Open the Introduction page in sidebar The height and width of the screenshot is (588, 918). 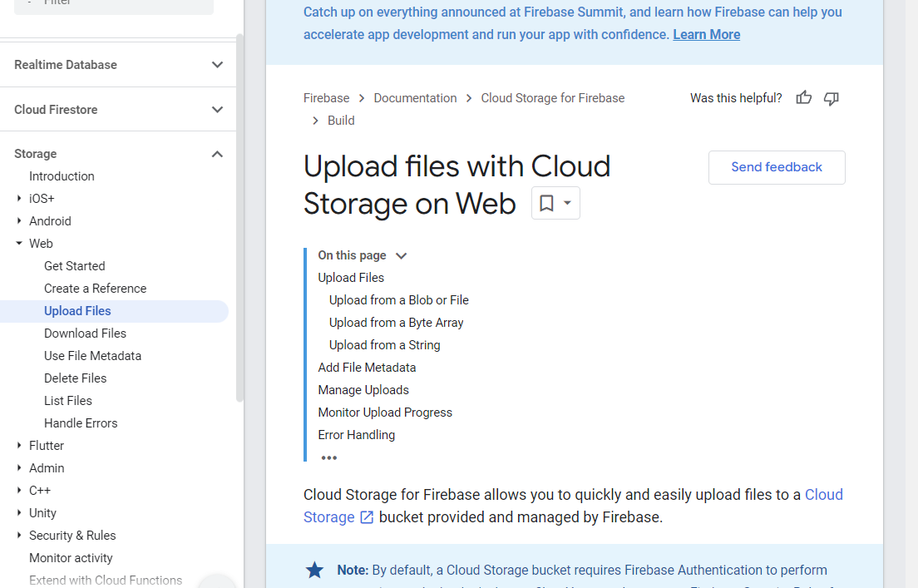coord(62,176)
